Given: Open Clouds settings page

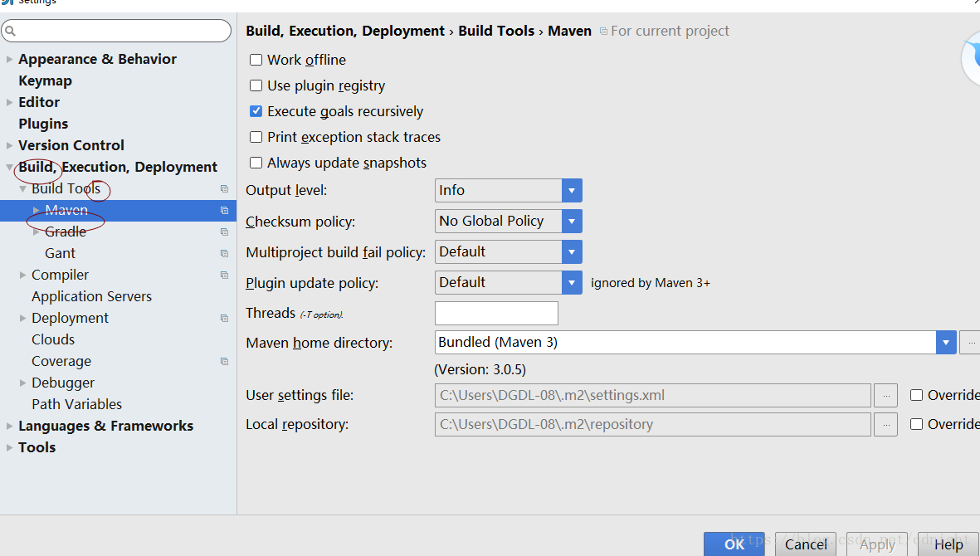Looking at the screenshot, I should 53,340.
